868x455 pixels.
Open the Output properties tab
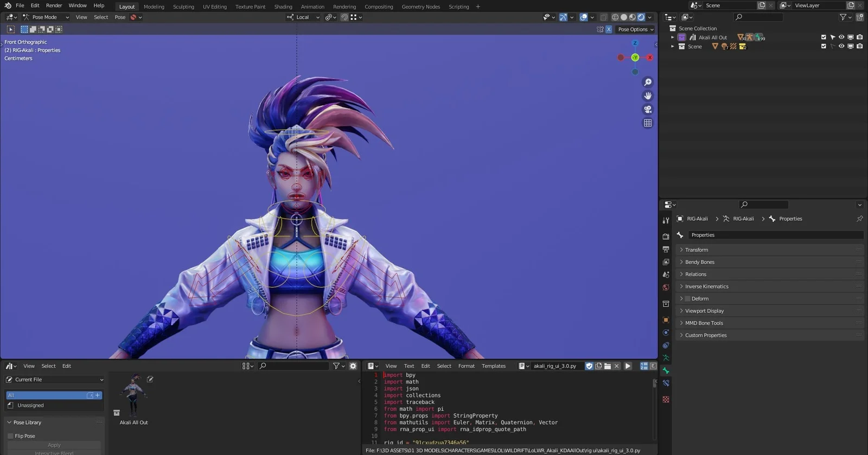666,249
